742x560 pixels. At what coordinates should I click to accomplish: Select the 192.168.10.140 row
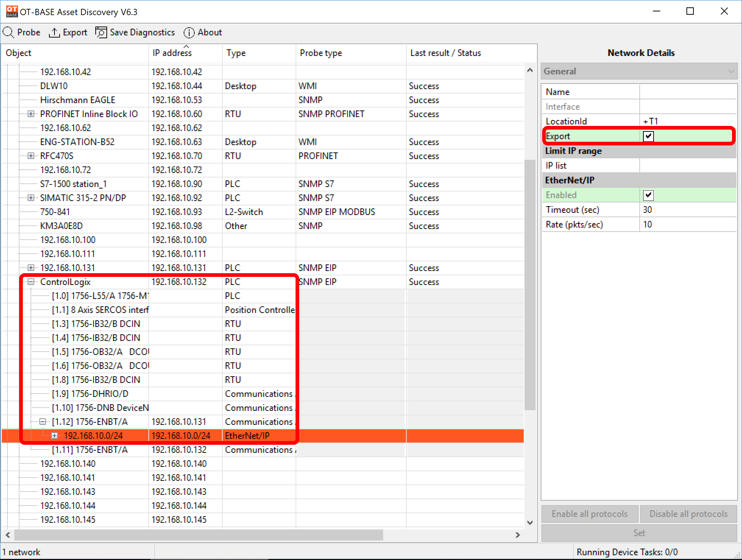(263, 464)
